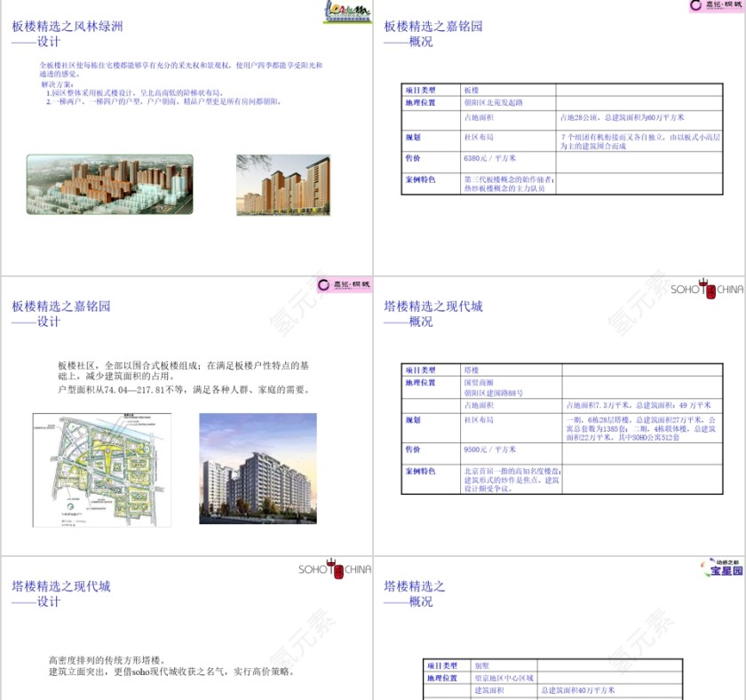Select the aerial rendering image of 风林绿洲
The image size is (746, 700).
[x=109, y=185]
